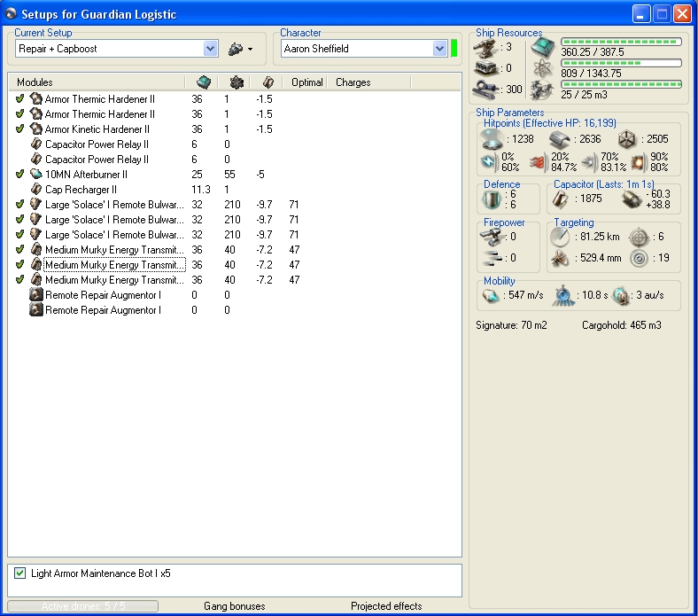The image size is (698, 616).
Task: Select the first Capacitor Power Relay II row
Action: [234, 144]
